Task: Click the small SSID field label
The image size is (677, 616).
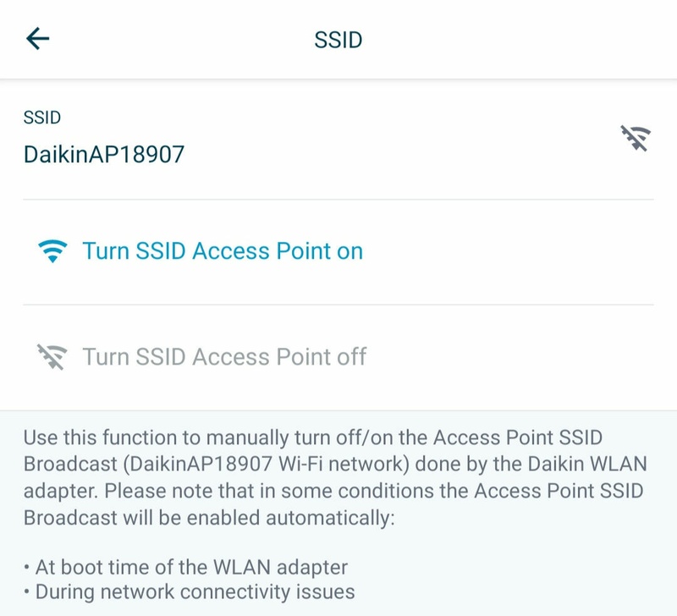Action: click(x=41, y=118)
